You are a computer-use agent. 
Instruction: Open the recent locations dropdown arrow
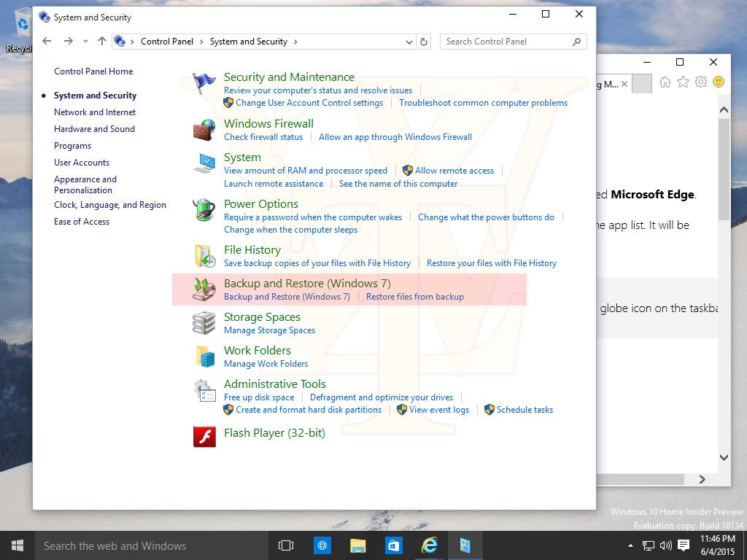(x=85, y=42)
